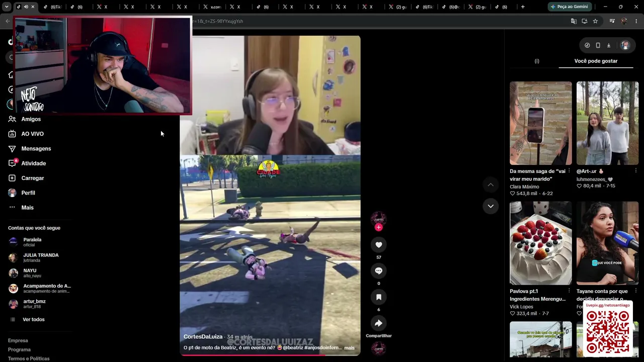Follow the creator with the pink plus

(x=379, y=227)
